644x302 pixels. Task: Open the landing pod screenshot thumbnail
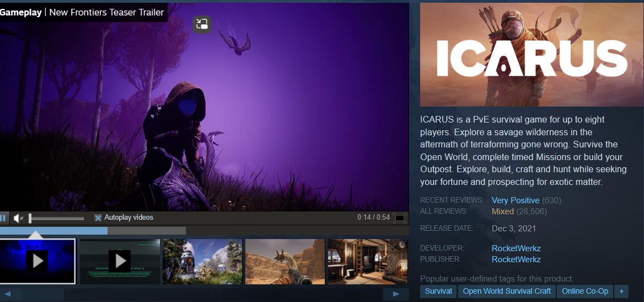202,261
